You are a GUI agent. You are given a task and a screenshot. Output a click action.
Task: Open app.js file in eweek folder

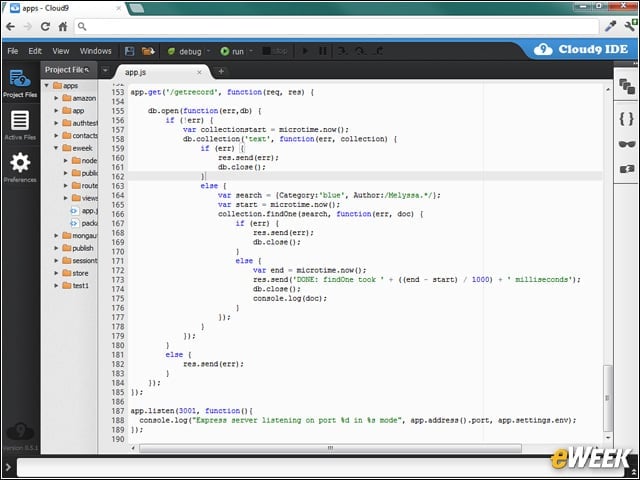84,211
